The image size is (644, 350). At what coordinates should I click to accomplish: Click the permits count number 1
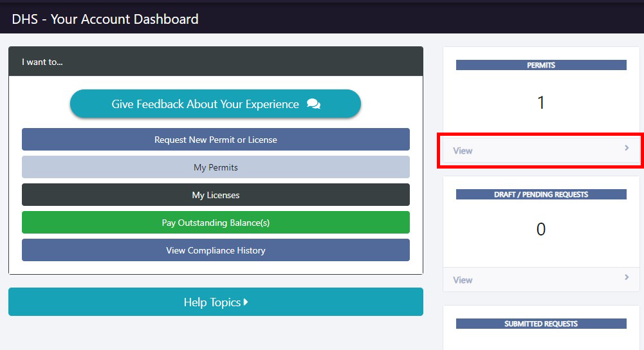541,103
